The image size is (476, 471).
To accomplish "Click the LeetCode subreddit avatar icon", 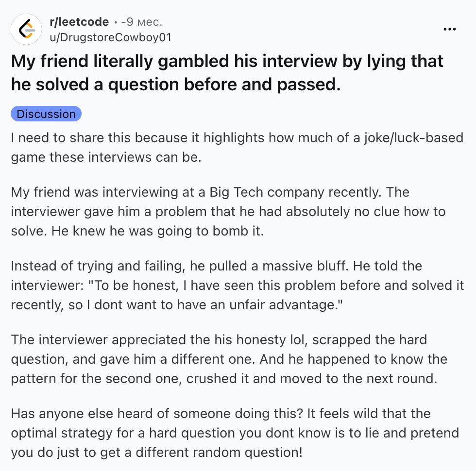I will 26,30.
